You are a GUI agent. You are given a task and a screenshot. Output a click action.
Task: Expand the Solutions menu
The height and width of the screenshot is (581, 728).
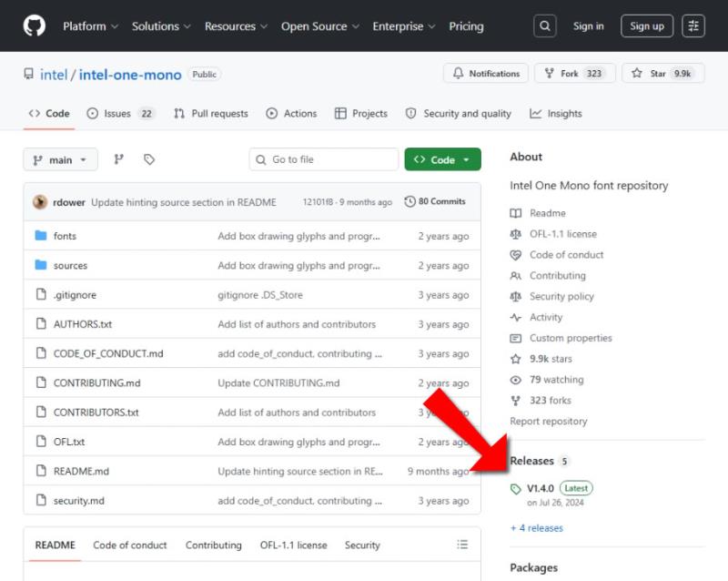[161, 26]
